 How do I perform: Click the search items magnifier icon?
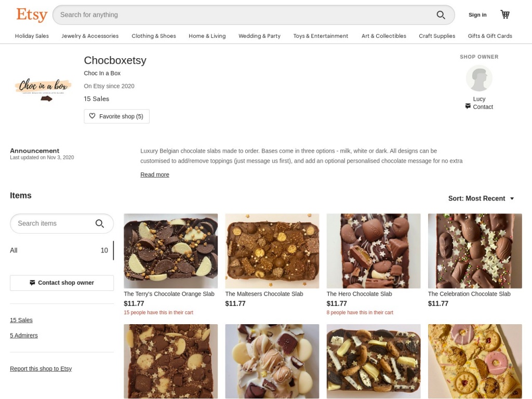(x=100, y=223)
